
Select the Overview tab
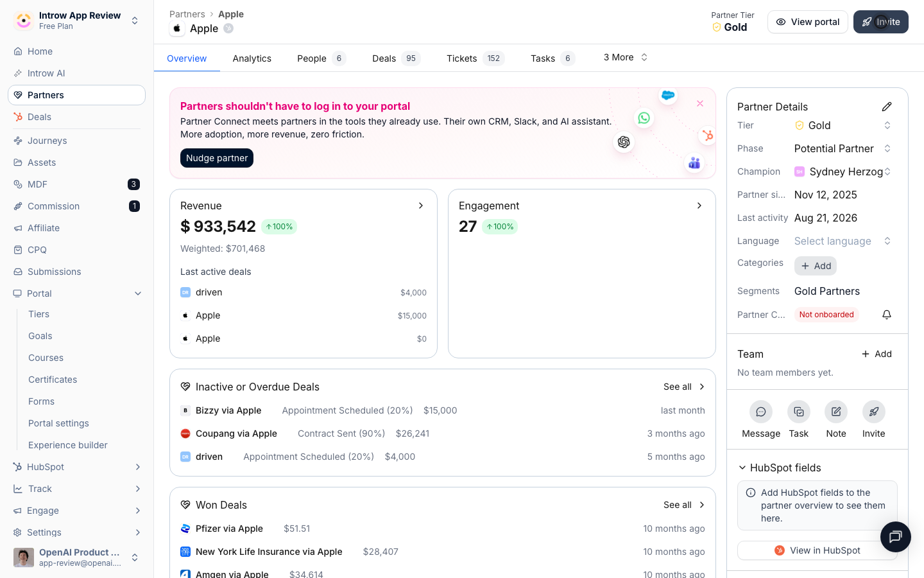[x=187, y=58]
